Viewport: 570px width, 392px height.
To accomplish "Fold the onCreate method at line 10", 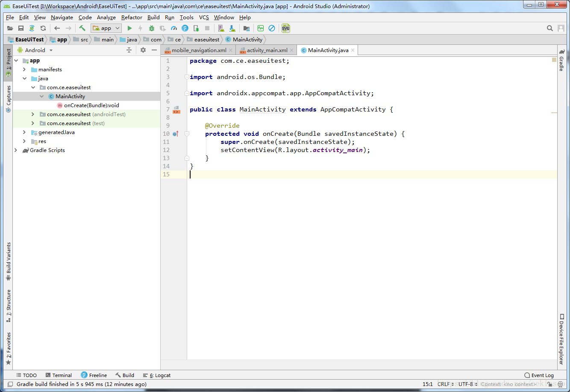I will click(187, 134).
